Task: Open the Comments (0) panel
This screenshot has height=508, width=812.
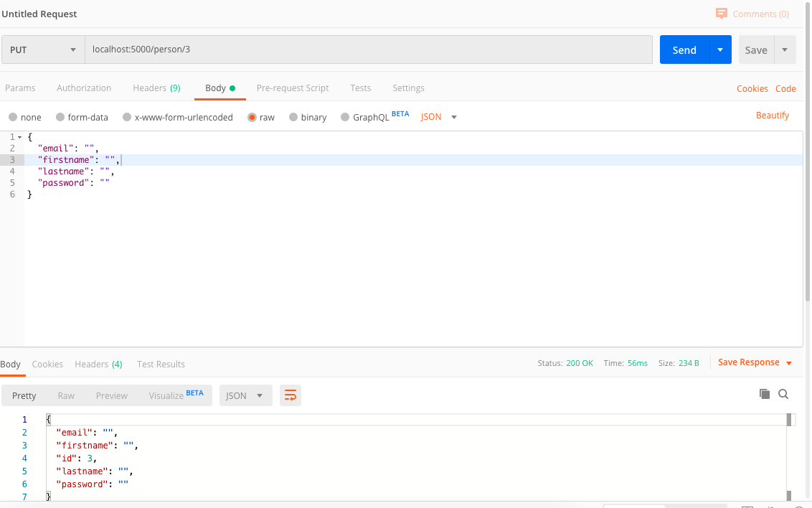Action: (x=753, y=14)
